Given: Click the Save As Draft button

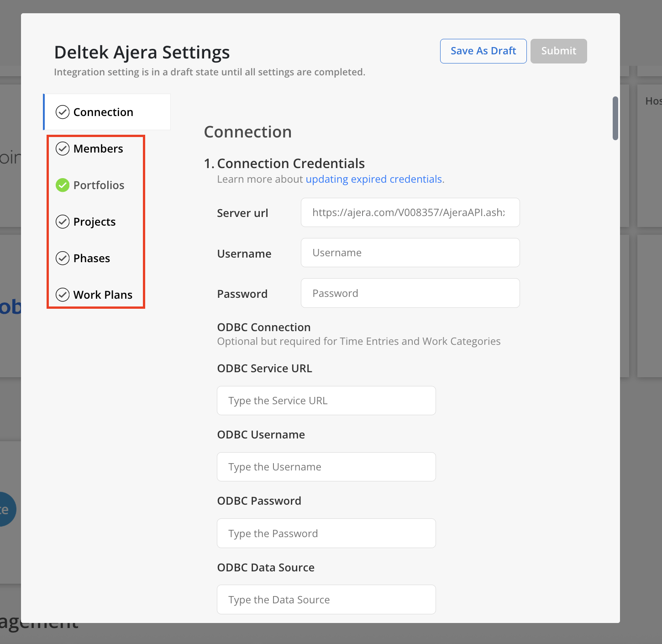Looking at the screenshot, I should [483, 51].
